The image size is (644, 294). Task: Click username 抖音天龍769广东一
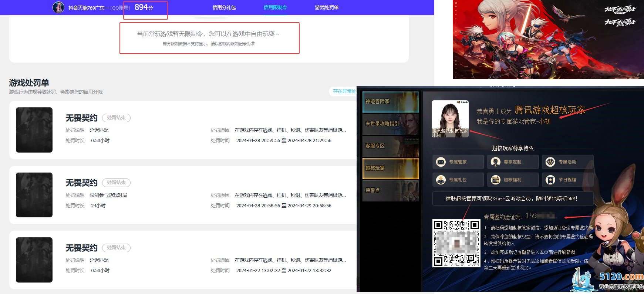click(x=88, y=8)
